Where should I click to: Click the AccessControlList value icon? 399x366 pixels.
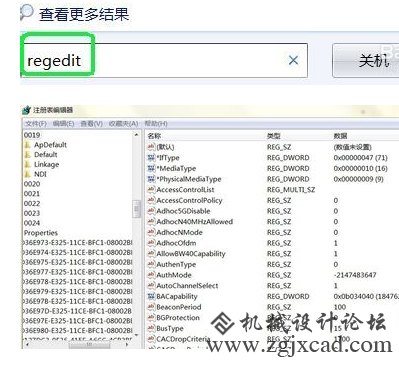coord(151,189)
